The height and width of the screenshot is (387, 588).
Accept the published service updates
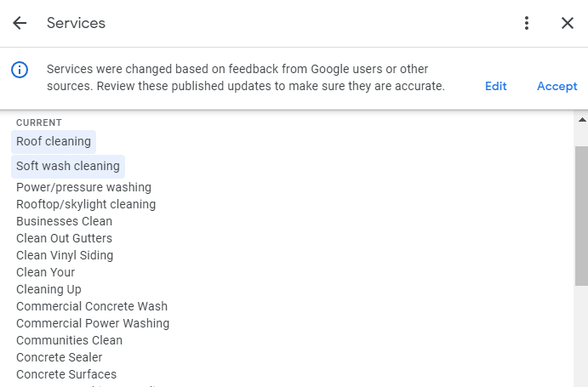(x=557, y=86)
